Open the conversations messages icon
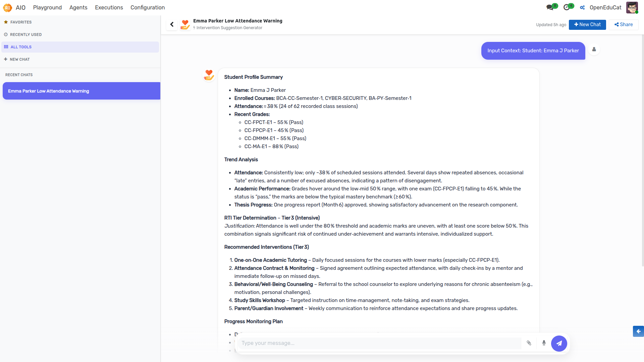Viewport: 644px width, 362px height. [550, 7]
